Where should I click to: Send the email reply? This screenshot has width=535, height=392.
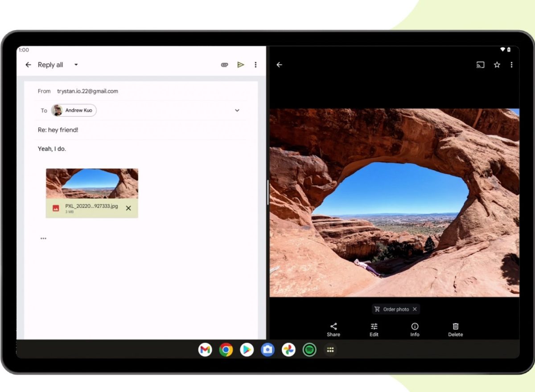(241, 65)
